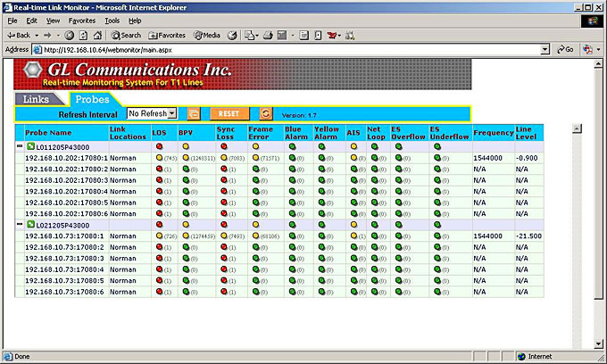Click the Mail toolbar icon
This screenshot has height=364, width=607.
[x=250, y=36]
